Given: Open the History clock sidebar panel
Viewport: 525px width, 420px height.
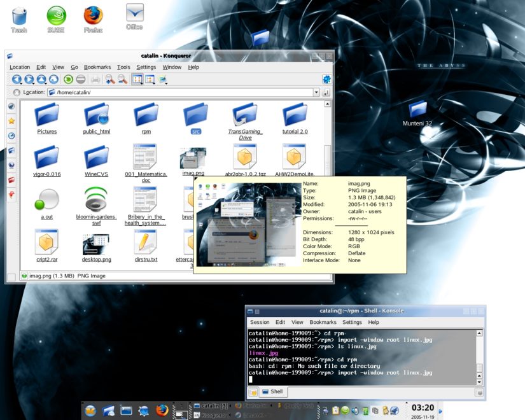Looking at the screenshot, I should [x=11, y=136].
